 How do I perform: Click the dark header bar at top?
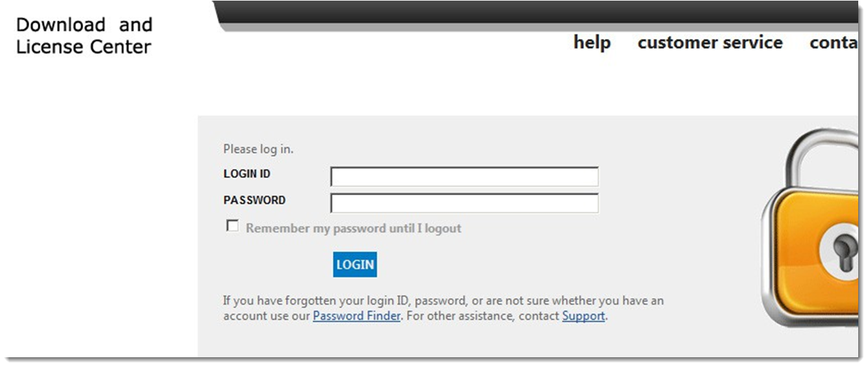pos(533,13)
